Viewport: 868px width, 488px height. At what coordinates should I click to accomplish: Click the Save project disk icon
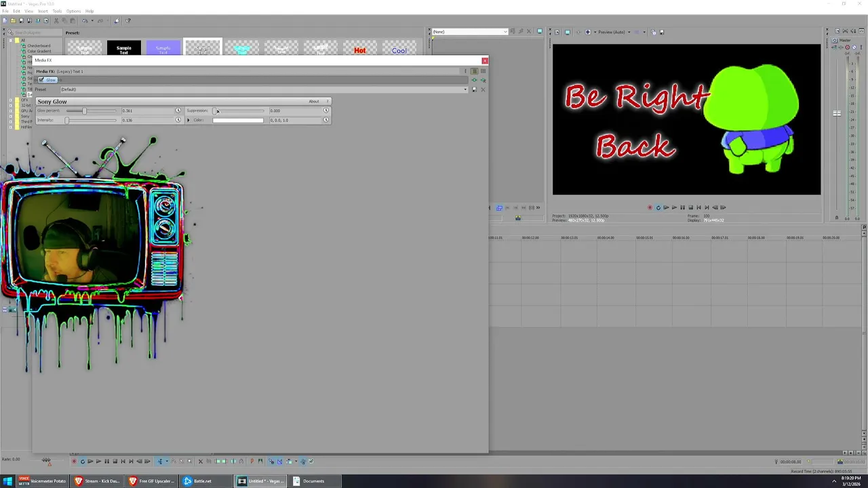[21, 20]
